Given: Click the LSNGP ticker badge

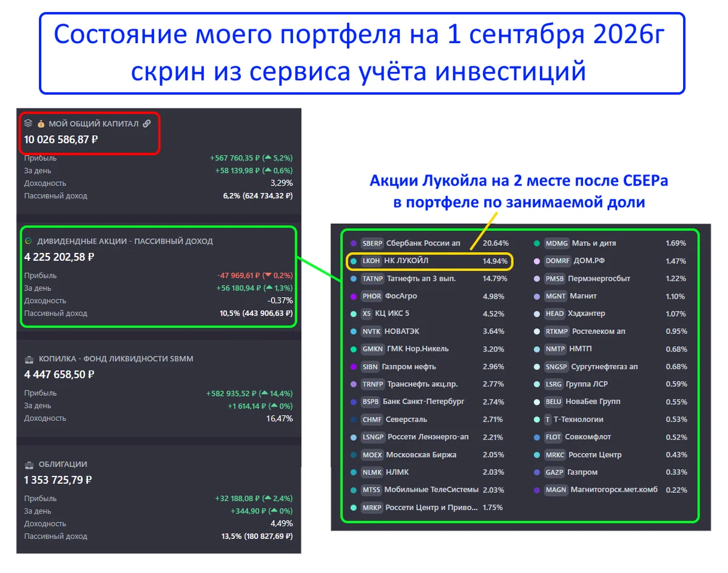Looking at the screenshot, I should coord(372,437).
